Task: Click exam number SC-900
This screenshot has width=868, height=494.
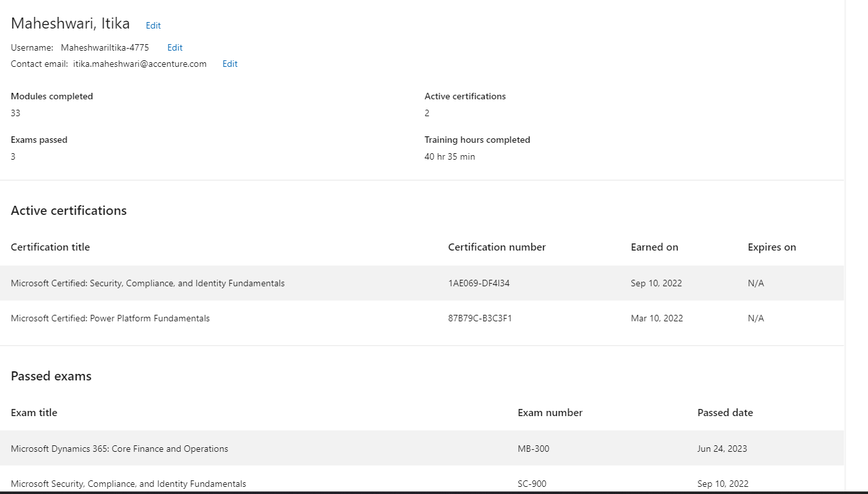Action: (x=532, y=484)
